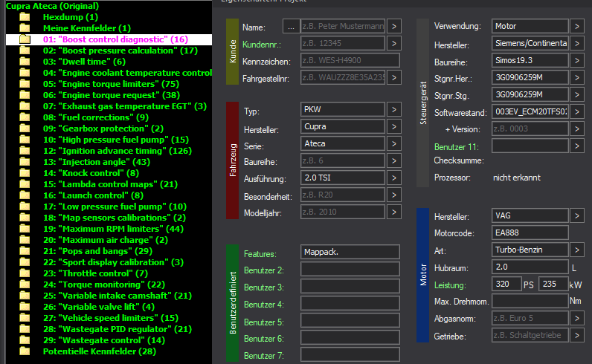Select the Boost control diagnostic folder icon
The height and width of the screenshot is (364, 592).
(25, 39)
